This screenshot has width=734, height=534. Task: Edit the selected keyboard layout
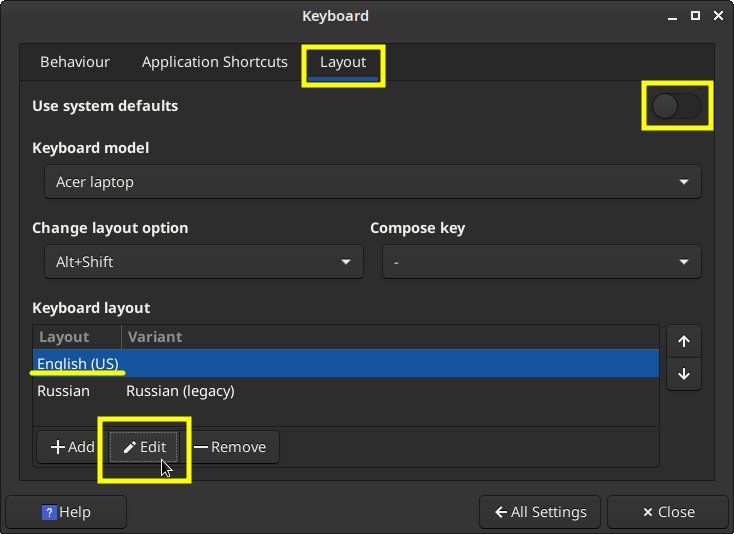click(x=144, y=447)
